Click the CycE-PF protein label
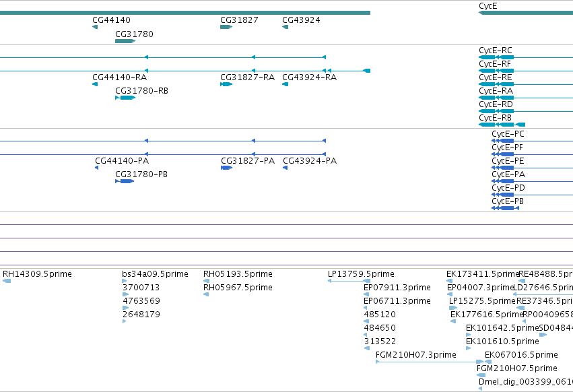Image resolution: width=573 pixels, height=392 pixels. click(507, 148)
